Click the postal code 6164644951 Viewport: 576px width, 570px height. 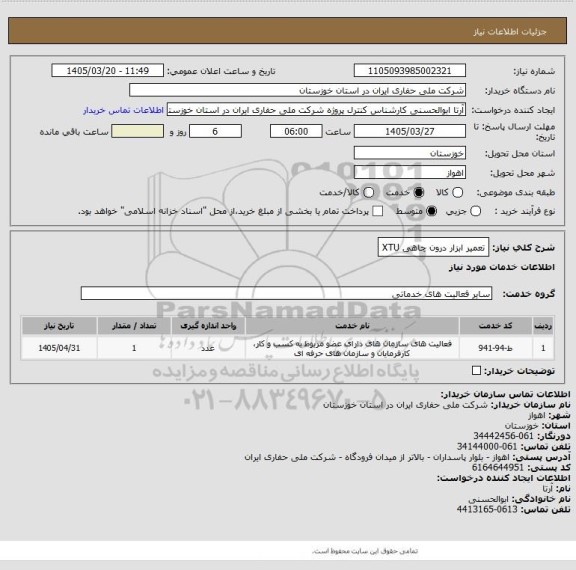coord(498,468)
